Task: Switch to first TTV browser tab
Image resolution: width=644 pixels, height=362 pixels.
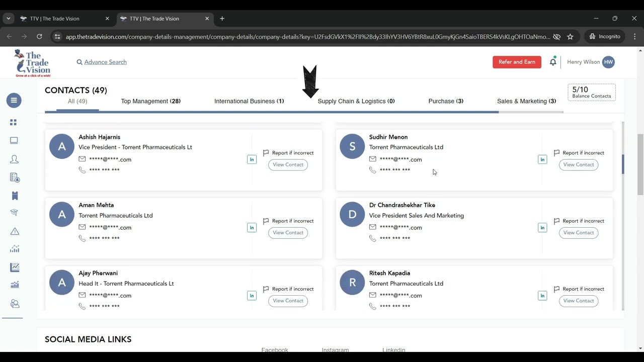Action: point(65,19)
